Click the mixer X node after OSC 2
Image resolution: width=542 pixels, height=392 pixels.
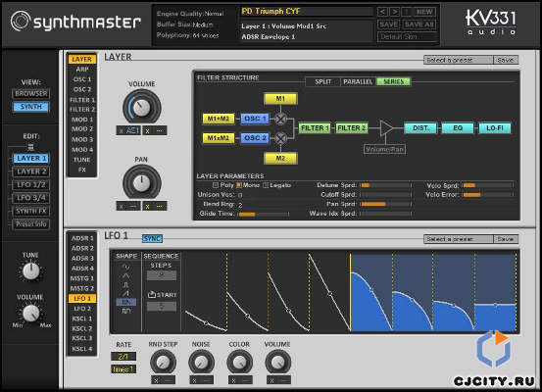280,138
